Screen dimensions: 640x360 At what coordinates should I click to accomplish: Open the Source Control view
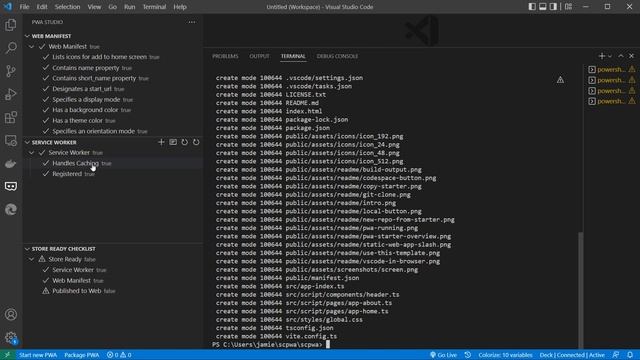(x=11, y=71)
